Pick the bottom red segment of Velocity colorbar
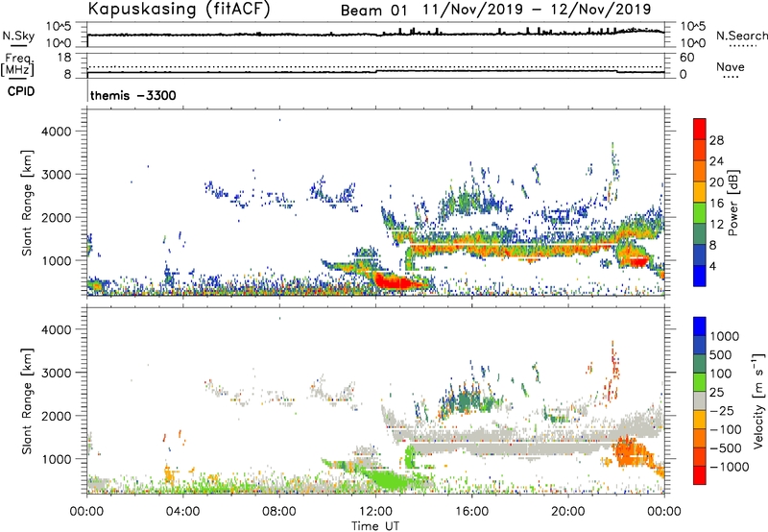This screenshot has height=532, width=768. coord(700,475)
